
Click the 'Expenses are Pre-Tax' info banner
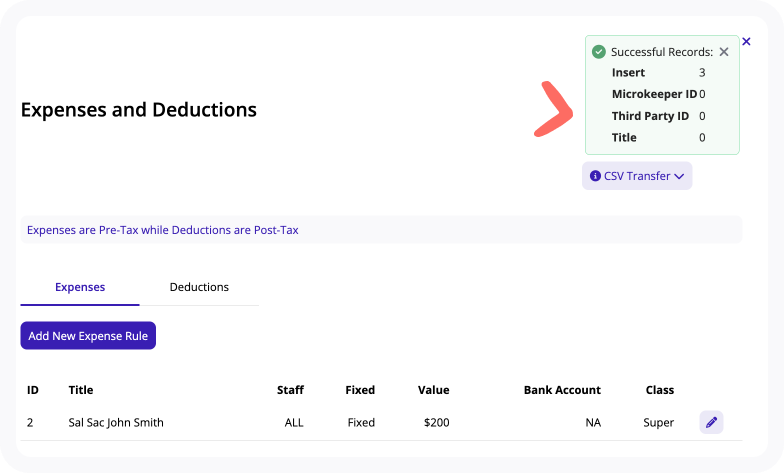pyautogui.click(x=382, y=230)
